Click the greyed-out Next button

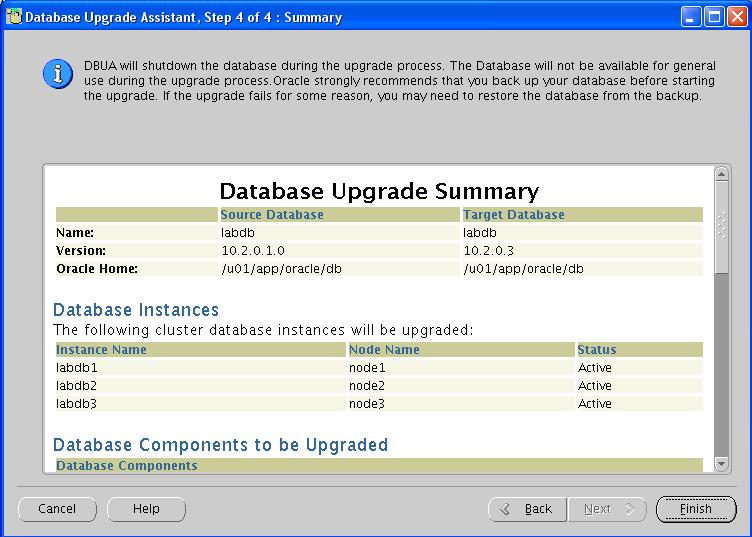pos(608,509)
